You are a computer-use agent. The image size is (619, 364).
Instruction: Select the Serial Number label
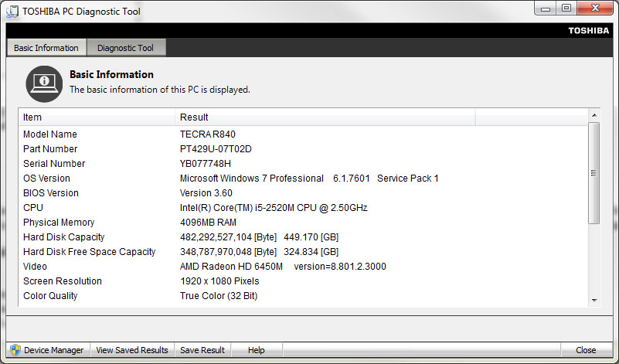(x=54, y=163)
